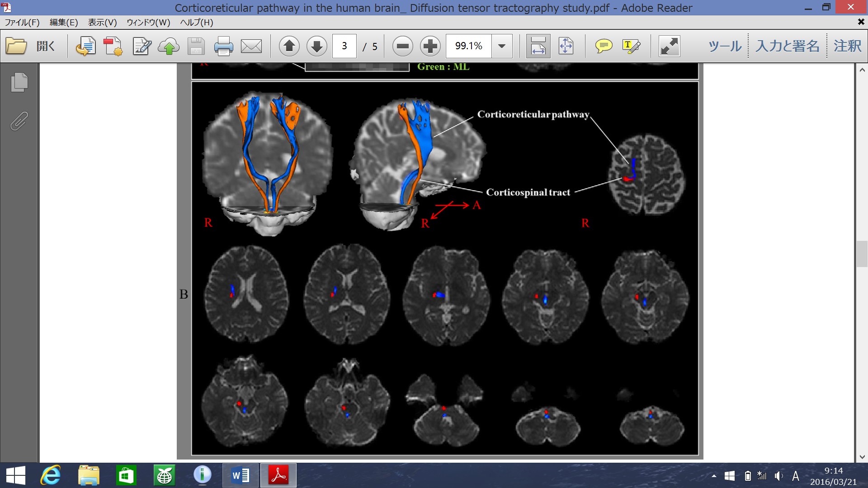This screenshot has height=488, width=868.
Task: Click the vertical scrollbar thumb
Action: coord(862,254)
